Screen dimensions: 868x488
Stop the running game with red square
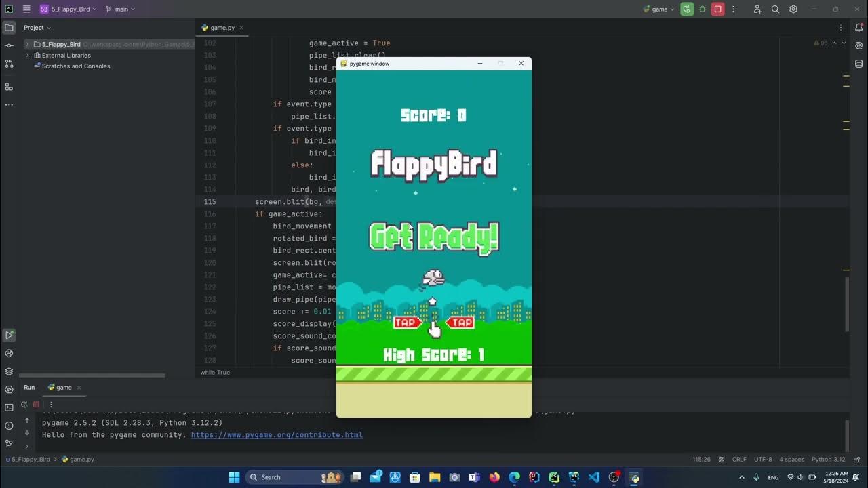point(717,9)
